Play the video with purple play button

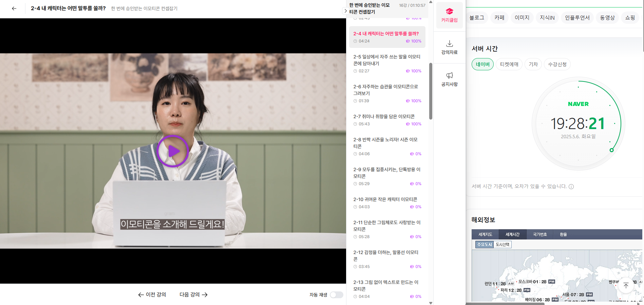pos(173,151)
